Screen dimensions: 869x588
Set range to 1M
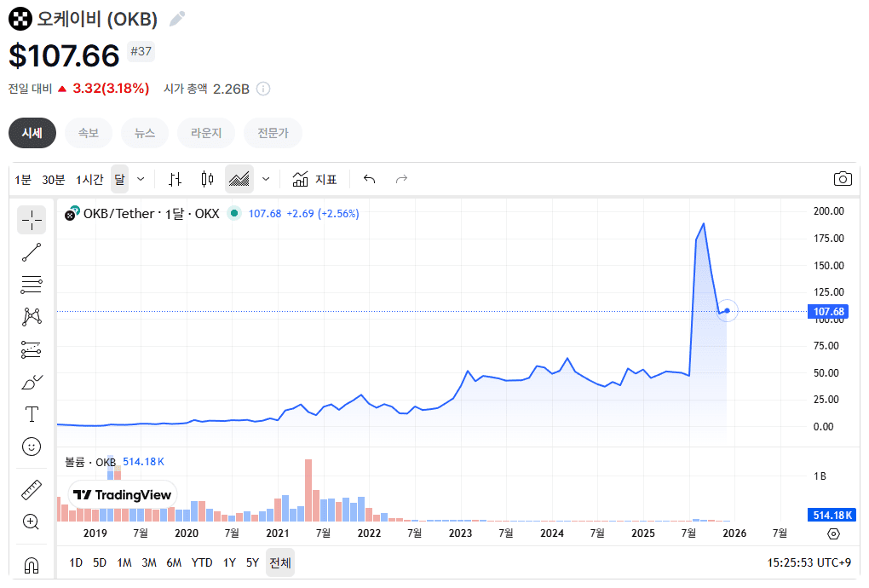(124, 562)
